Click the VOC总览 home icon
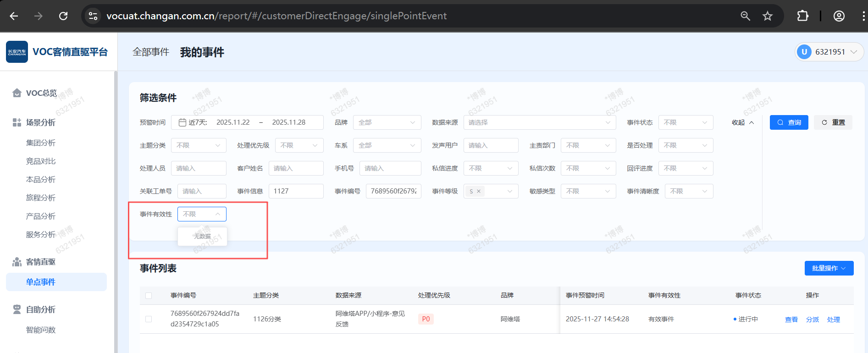Viewport: 868px width, 353px height. [17, 93]
